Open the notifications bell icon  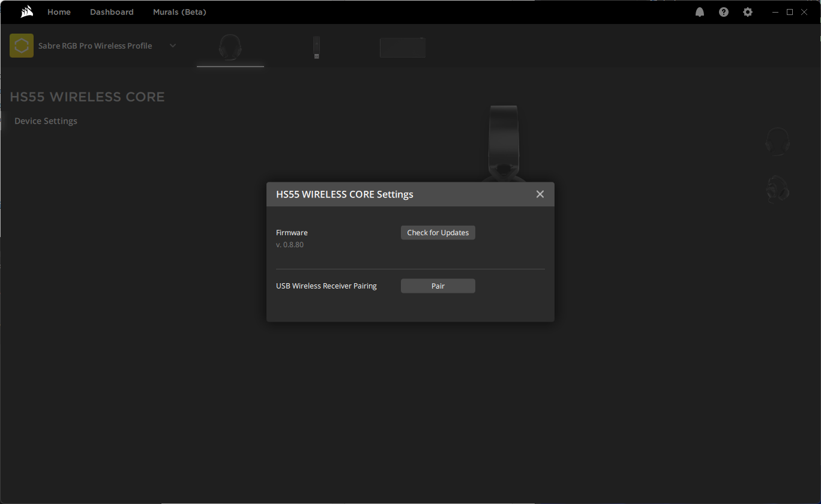(x=700, y=12)
